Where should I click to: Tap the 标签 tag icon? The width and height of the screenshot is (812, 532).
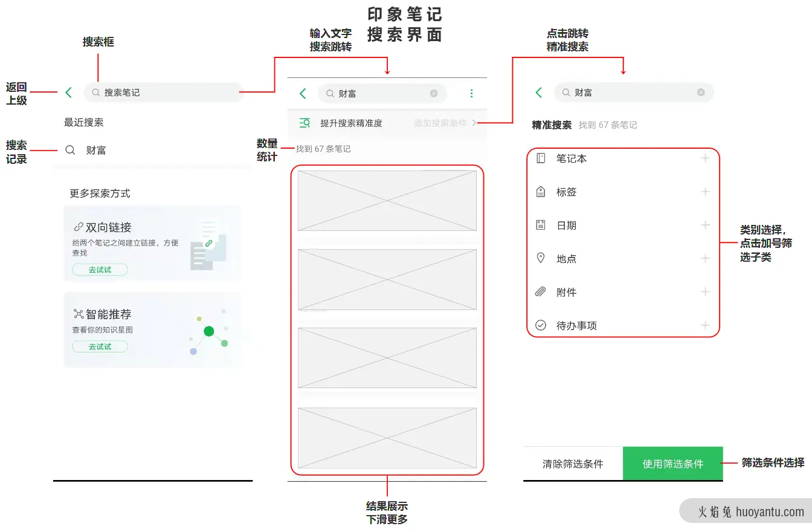pyautogui.click(x=541, y=192)
